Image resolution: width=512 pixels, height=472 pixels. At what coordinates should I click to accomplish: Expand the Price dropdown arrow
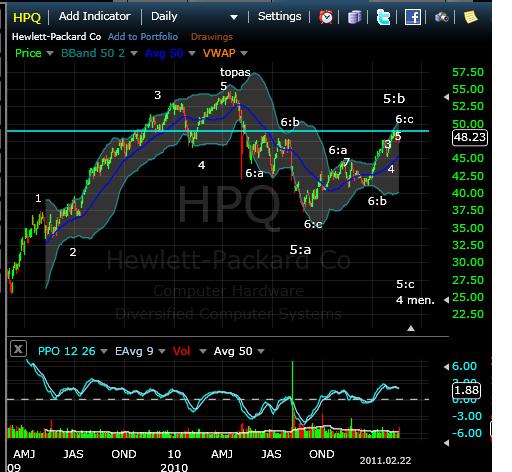(x=50, y=53)
